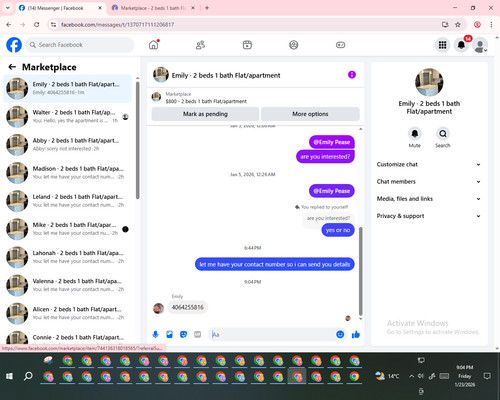Screen dimensions: 500x400
Task: Open the tab search dropdown arrow
Action: [x=8, y=8]
